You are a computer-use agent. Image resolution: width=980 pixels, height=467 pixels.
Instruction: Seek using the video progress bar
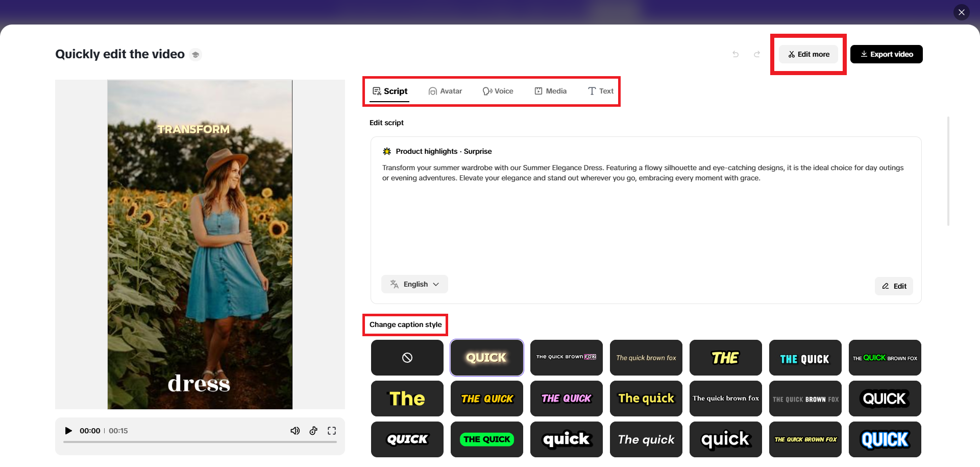[x=200, y=441]
